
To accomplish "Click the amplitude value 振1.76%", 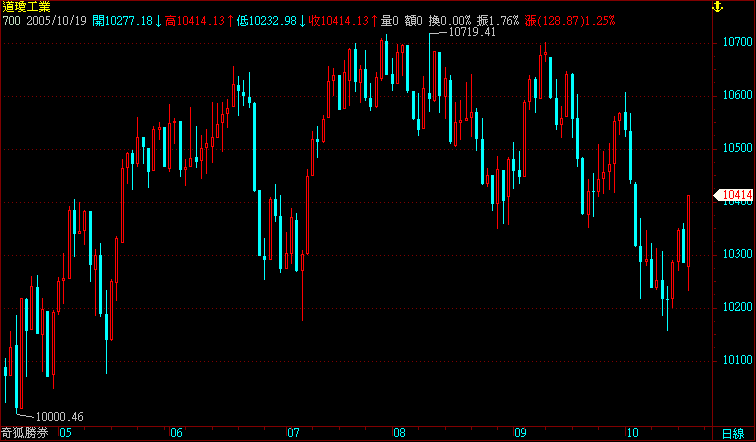I will point(498,21).
